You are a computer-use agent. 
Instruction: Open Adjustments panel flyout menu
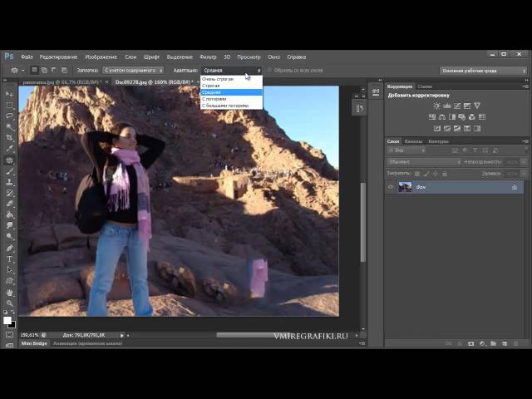[x=525, y=86]
